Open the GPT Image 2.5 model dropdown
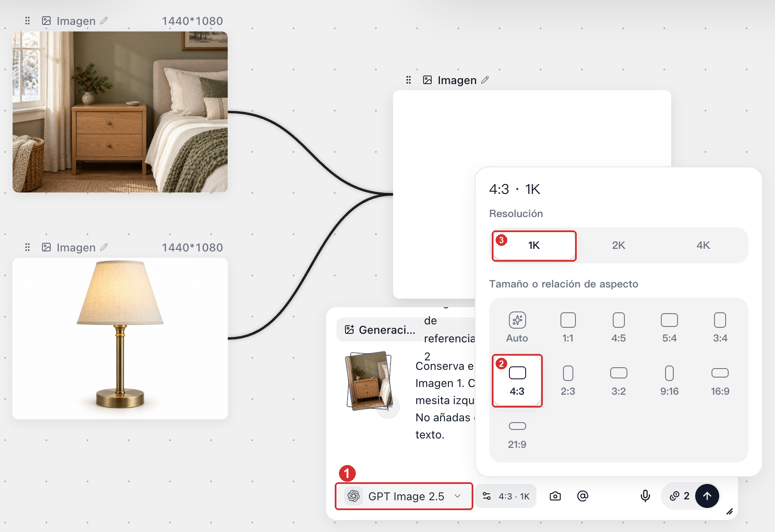This screenshot has height=532, width=775. [x=404, y=496]
